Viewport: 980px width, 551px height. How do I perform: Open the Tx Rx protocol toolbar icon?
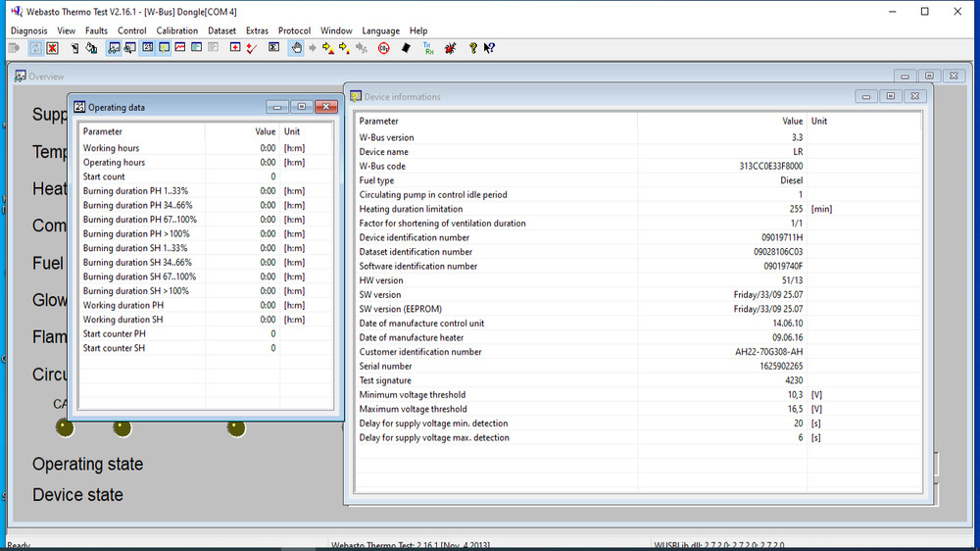pyautogui.click(x=428, y=48)
